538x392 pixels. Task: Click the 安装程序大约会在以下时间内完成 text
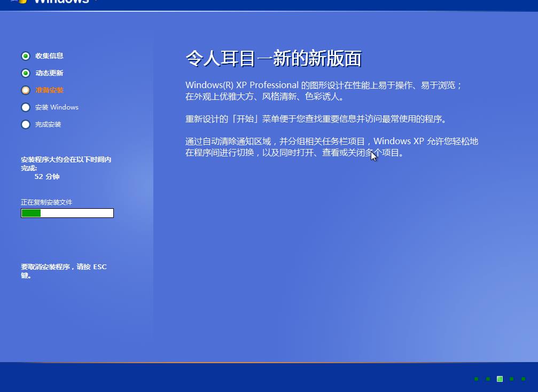(66, 163)
